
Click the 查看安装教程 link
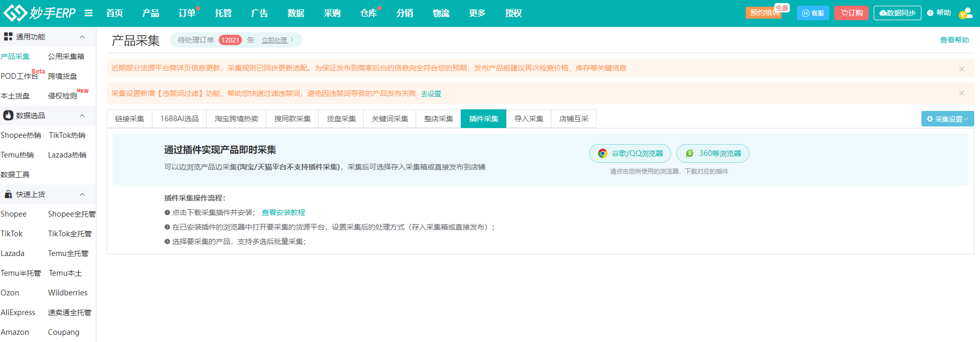[x=283, y=212]
